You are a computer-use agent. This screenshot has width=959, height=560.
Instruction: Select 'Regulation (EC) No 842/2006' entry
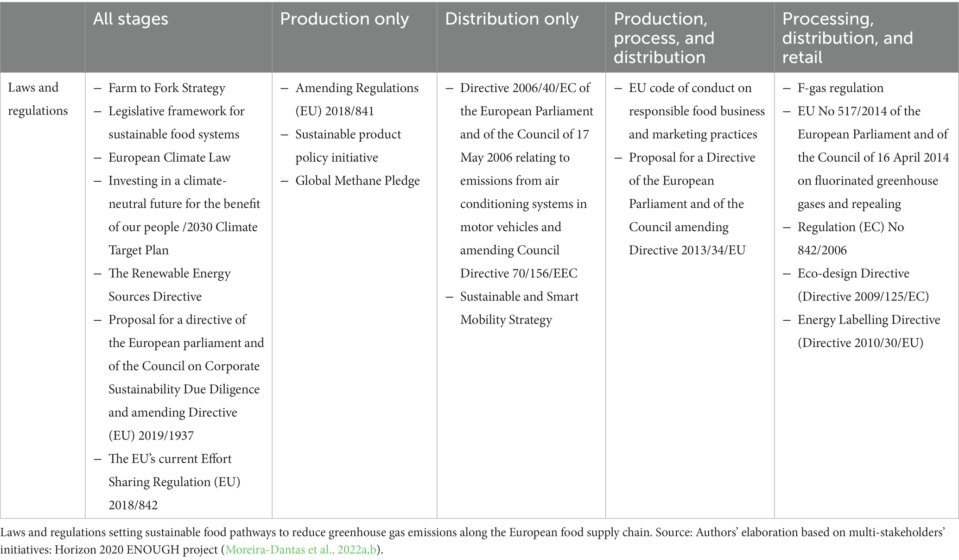click(851, 239)
